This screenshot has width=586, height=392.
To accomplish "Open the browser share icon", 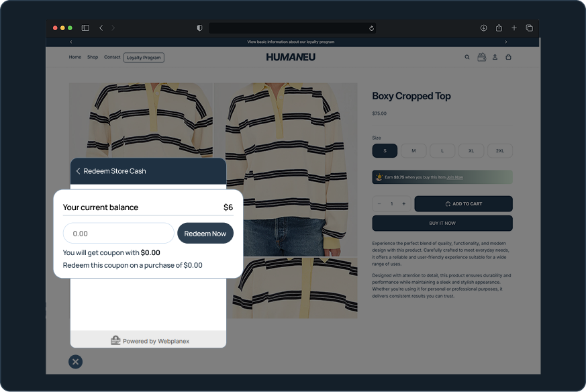I will pyautogui.click(x=499, y=28).
